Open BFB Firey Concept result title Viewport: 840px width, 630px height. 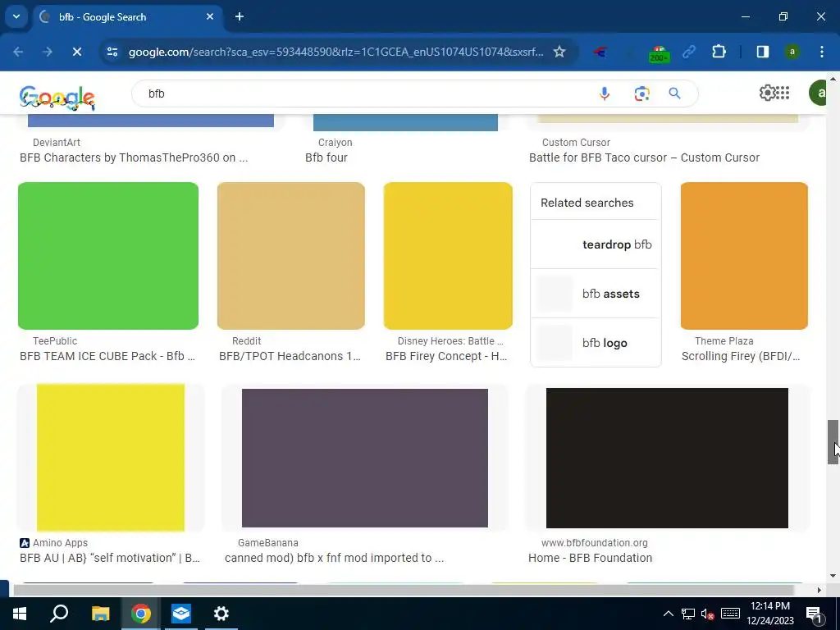[x=446, y=356]
